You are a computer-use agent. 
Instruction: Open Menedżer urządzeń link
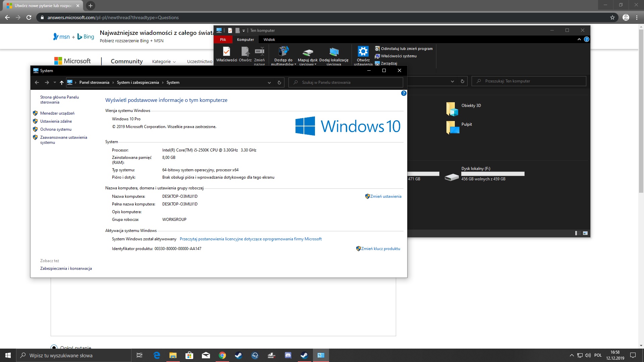click(x=57, y=113)
